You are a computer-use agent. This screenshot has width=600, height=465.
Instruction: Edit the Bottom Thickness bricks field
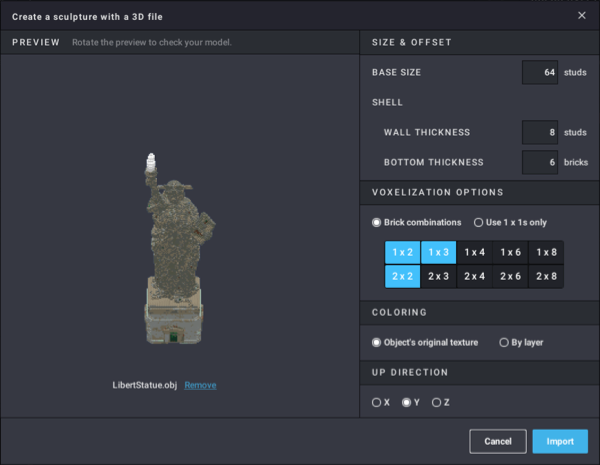click(x=540, y=162)
